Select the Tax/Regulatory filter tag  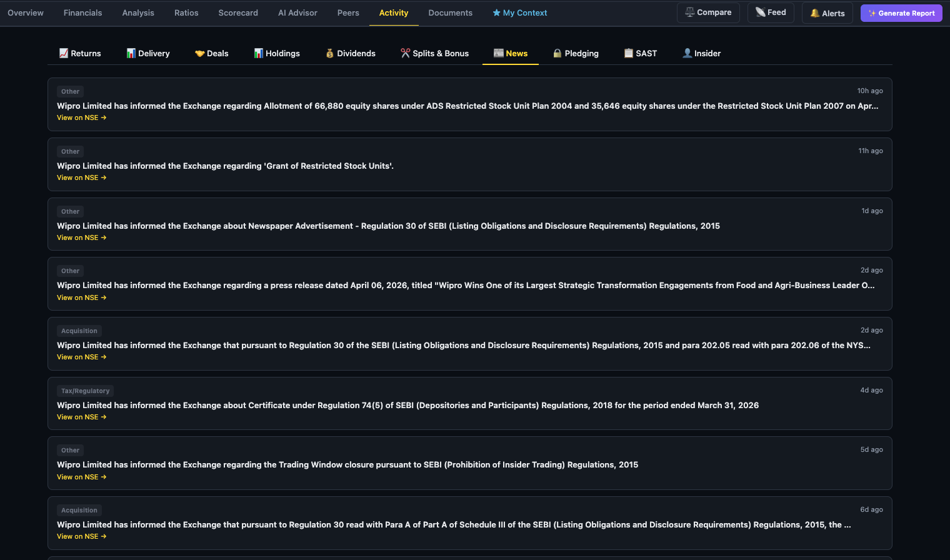85,391
